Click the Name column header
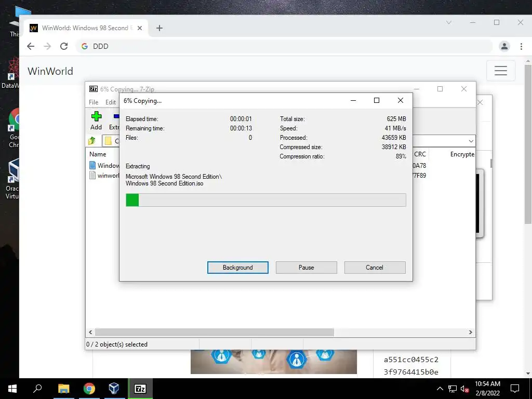The image size is (532, 399). point(98,154)
